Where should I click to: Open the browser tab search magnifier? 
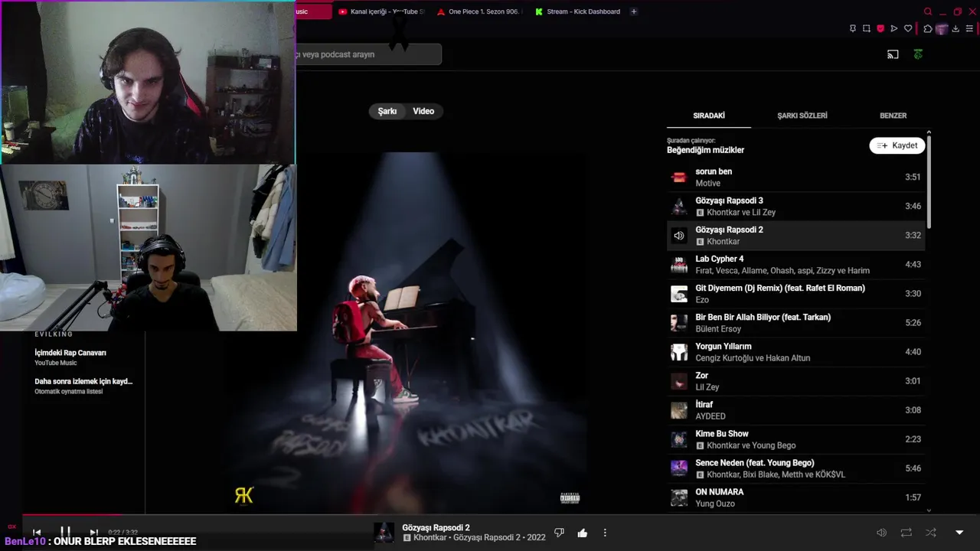point(928,11)
